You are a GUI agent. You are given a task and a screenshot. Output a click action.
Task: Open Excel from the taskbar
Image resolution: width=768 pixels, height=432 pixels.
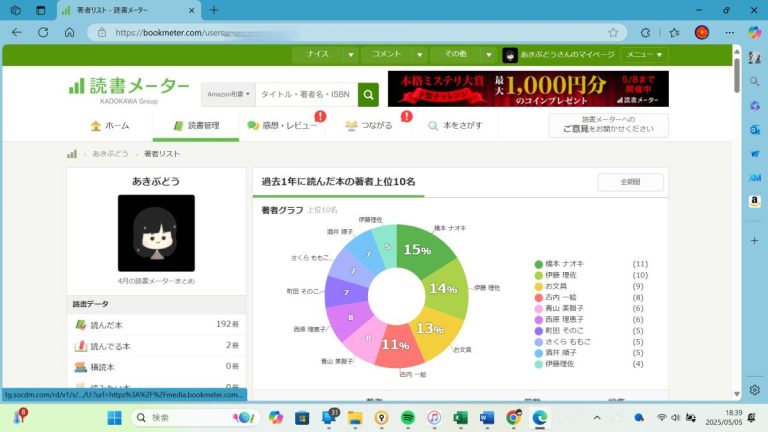pos(461,417)
